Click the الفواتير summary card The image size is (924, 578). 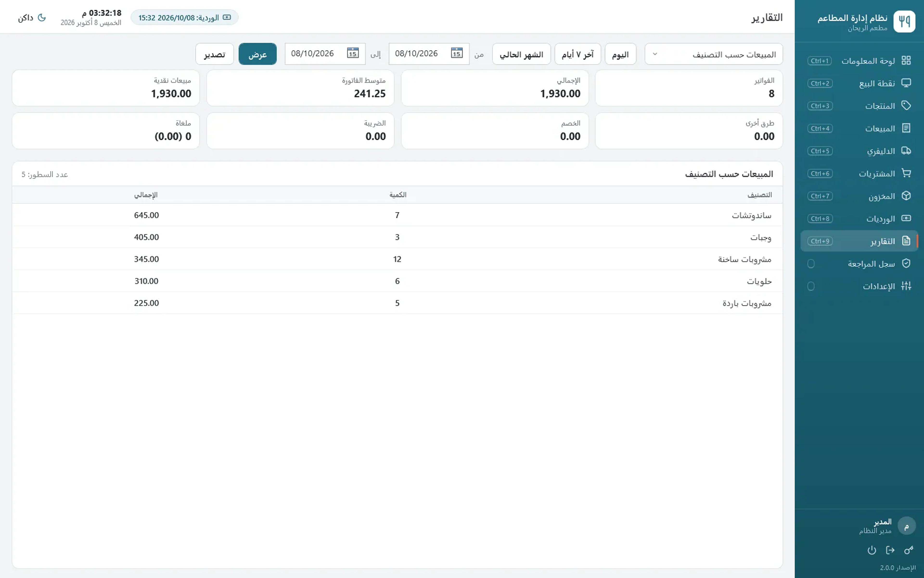coord(689,88)
